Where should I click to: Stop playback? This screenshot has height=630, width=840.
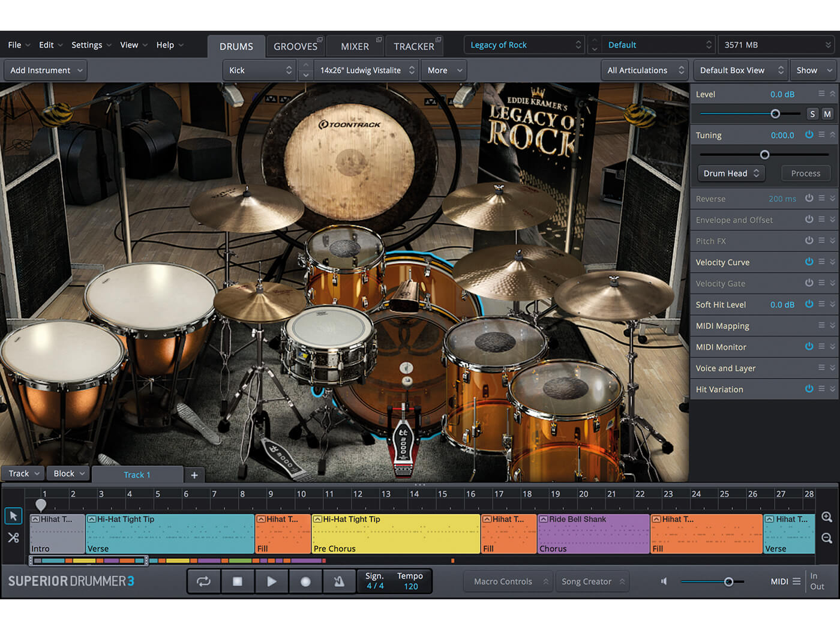click(x=238, y=581)
